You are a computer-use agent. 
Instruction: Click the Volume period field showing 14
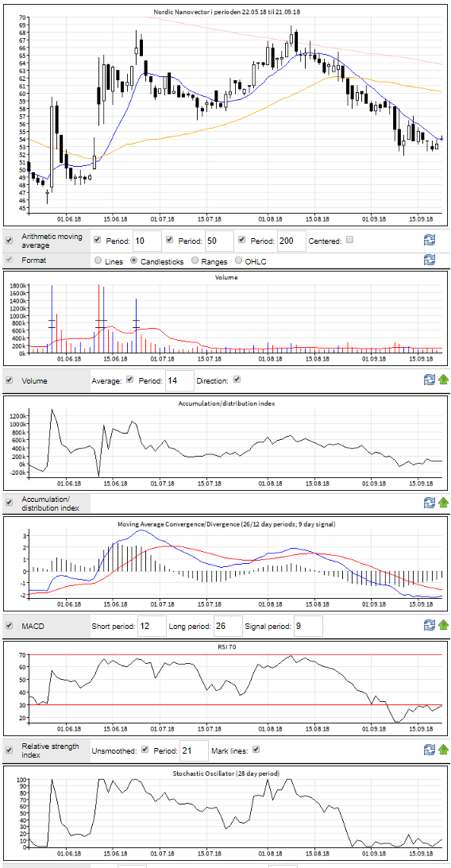point(179,381)
